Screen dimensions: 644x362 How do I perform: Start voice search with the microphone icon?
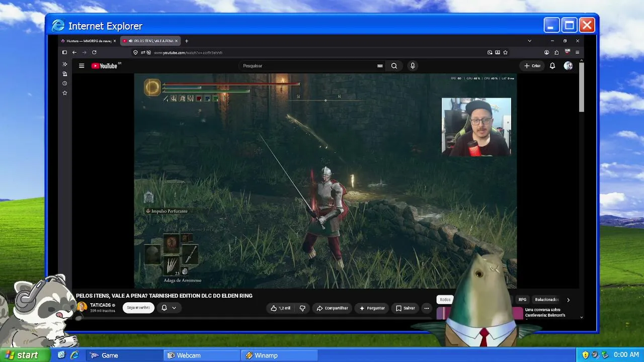point(413,66)
